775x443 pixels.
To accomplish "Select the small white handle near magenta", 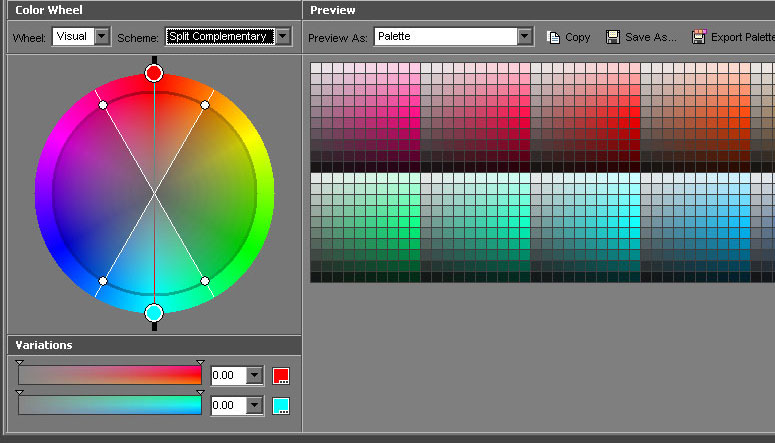I will pos(103,105).
